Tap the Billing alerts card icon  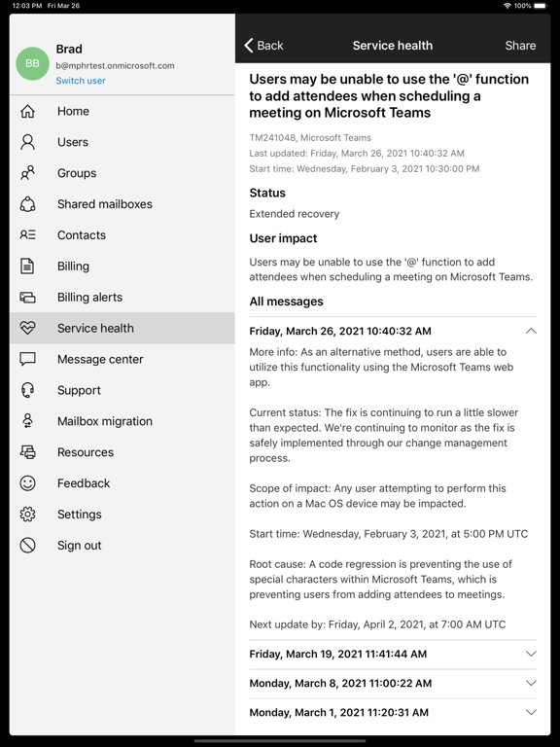(x=27, y=298)
